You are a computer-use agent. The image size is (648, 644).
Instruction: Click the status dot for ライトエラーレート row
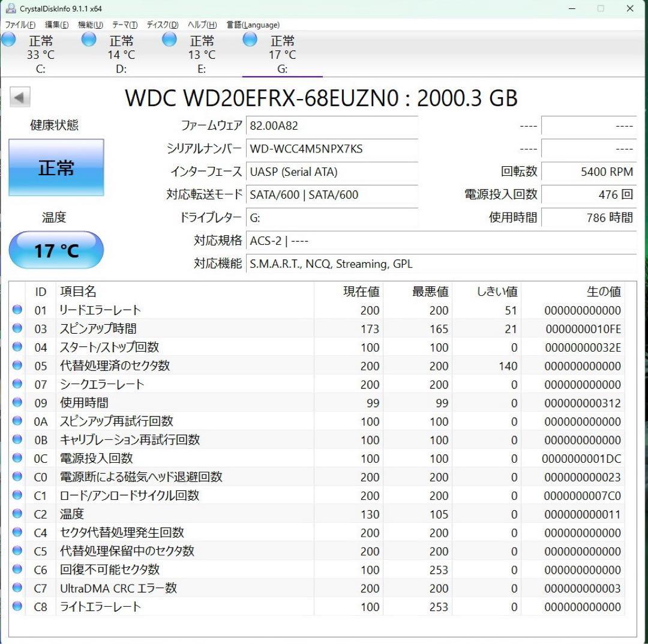17,607
